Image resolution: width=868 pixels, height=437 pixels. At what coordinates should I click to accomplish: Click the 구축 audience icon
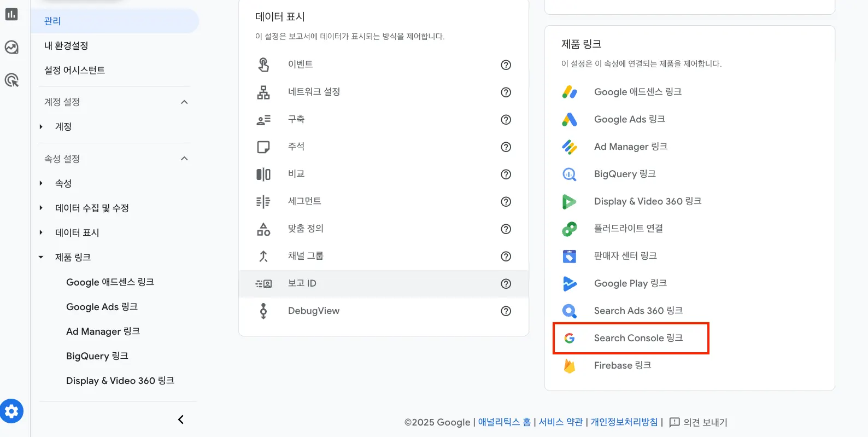click(263, 119)
